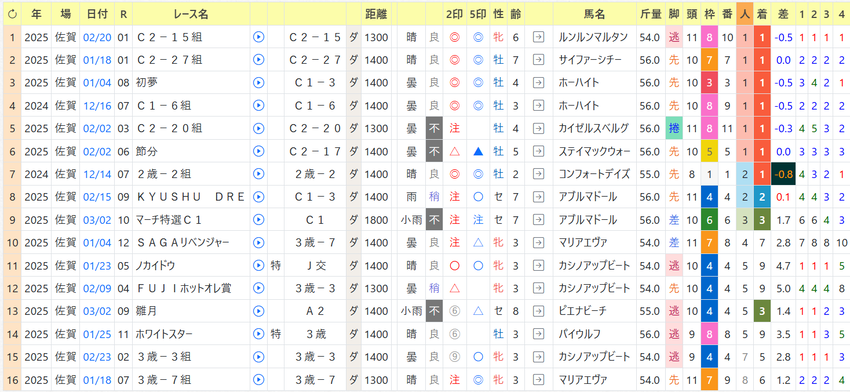Play the Ｃ２－２０組 race video
This screenshot has height=392, width=850.
[x=259, y=128]
